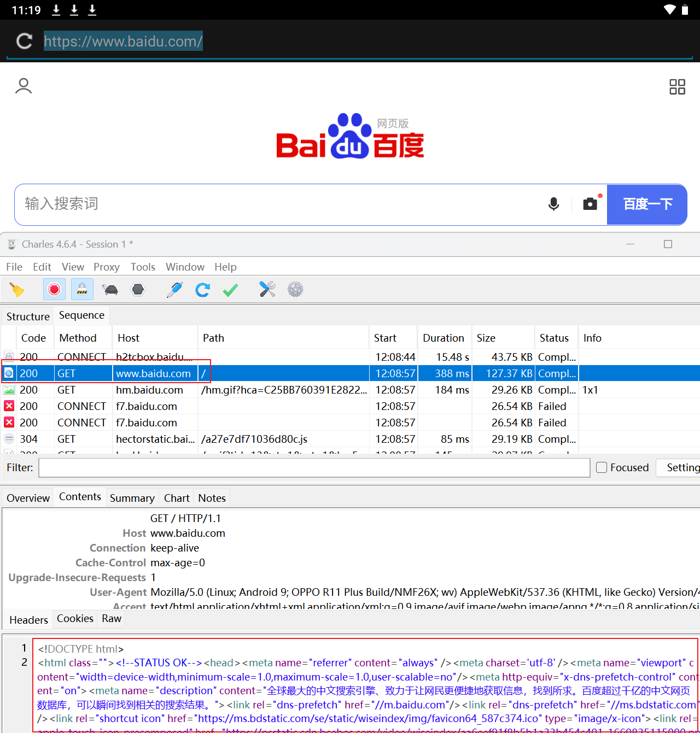700x733 pixels.
Task: Open the wrench tools icon
Action: coord(267,289)
